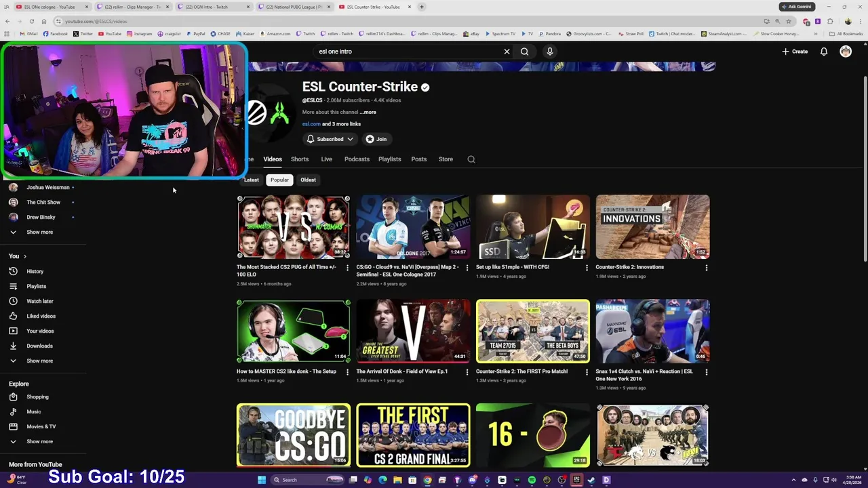Open options menu for Counter-Strike 2: Innovations video
Image resolution: width=868 pixels, height=488 pixels.
(x=706, y=268)
